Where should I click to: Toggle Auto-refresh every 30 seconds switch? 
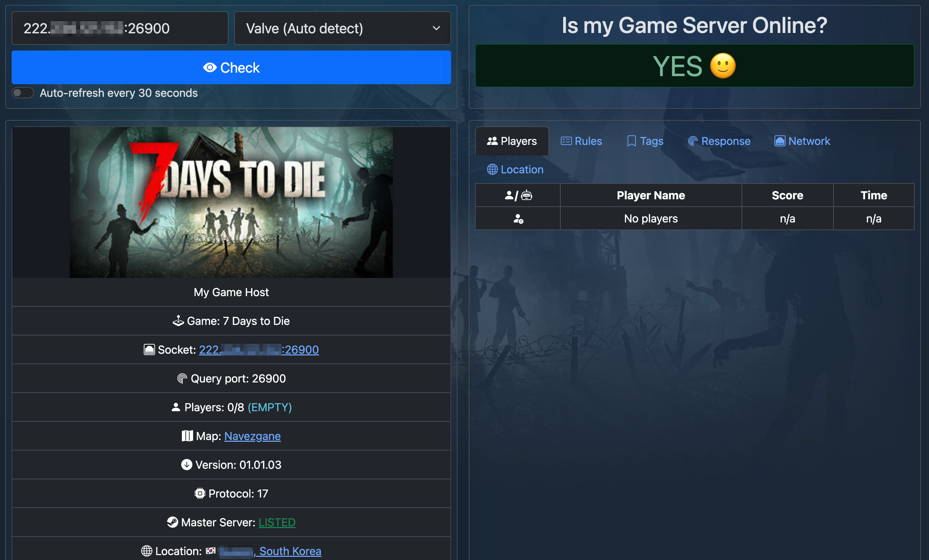coord(23,93)
